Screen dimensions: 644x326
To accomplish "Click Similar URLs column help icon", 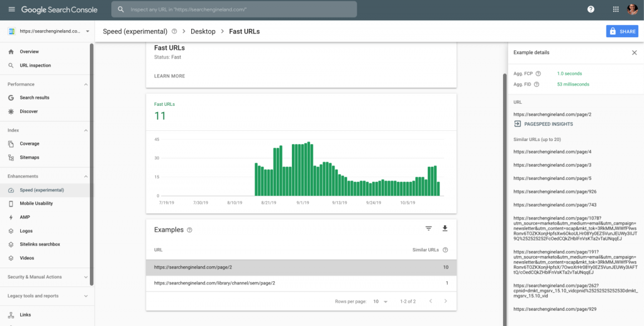I will [446, 250].
